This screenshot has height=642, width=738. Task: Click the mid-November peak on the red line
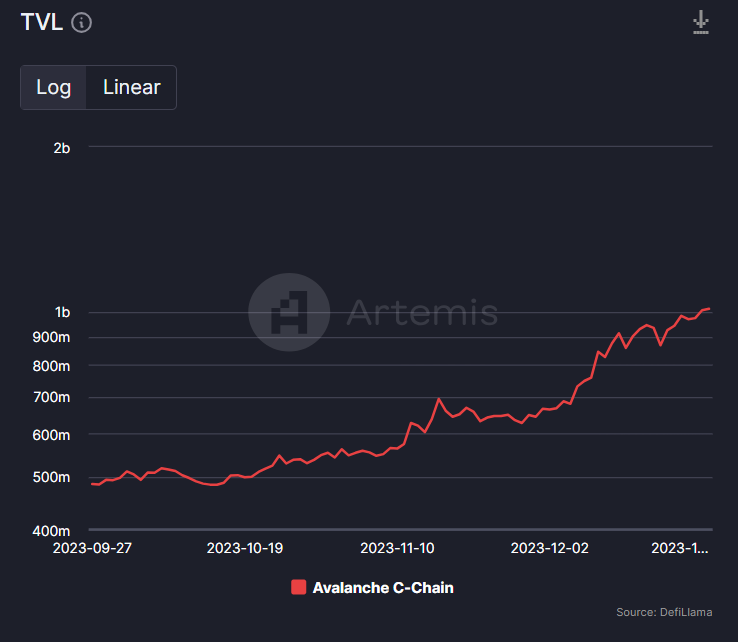439,399
